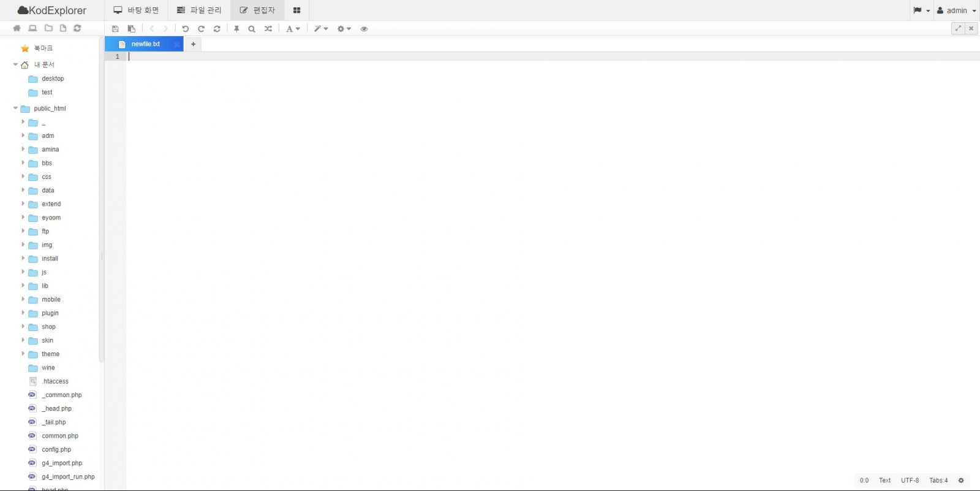The width and height of the screenshot is (980, 491).
Task: Click the pushpin icon in editor toolbar
Action: [x=236, y=29]
